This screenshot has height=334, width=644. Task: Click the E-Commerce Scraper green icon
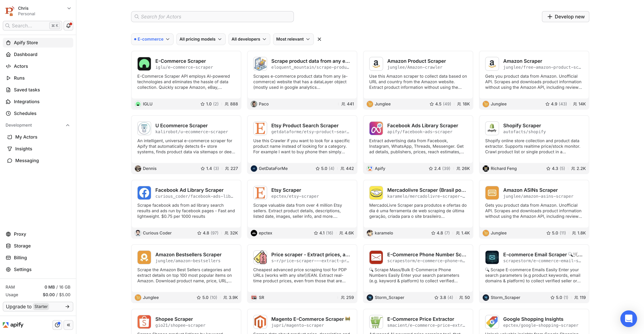144,64
